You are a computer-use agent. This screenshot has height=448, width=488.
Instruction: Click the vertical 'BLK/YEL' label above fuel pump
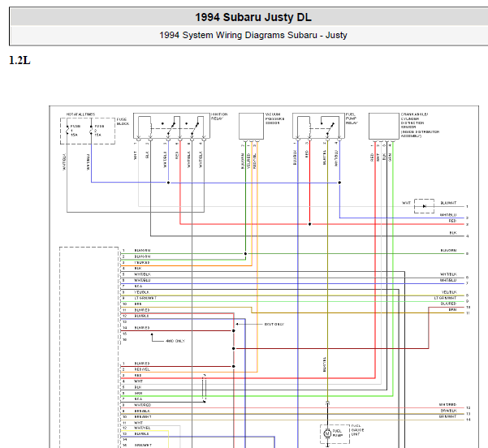(x=325, y=364)
